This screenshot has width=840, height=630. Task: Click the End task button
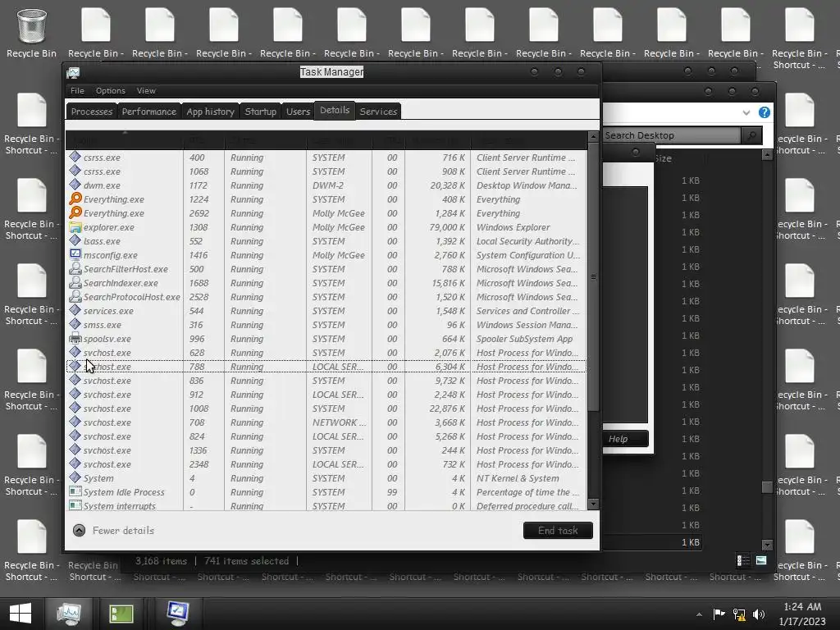coord(558,531)
